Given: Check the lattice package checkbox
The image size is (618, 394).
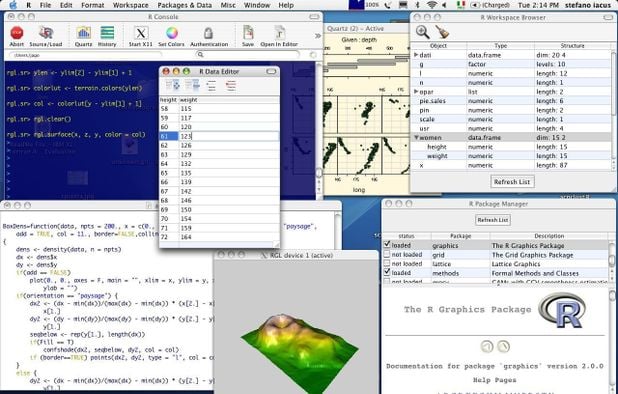Looking at the screenshot, I should tap(387, 263).
